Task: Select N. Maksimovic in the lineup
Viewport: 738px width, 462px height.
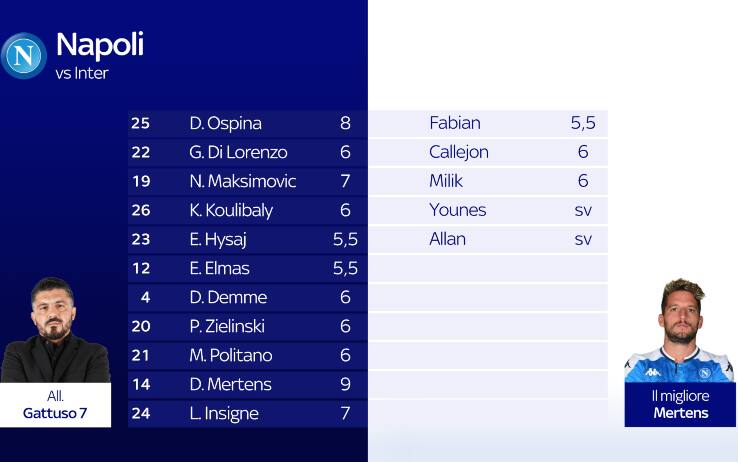Action: point(242,181)
